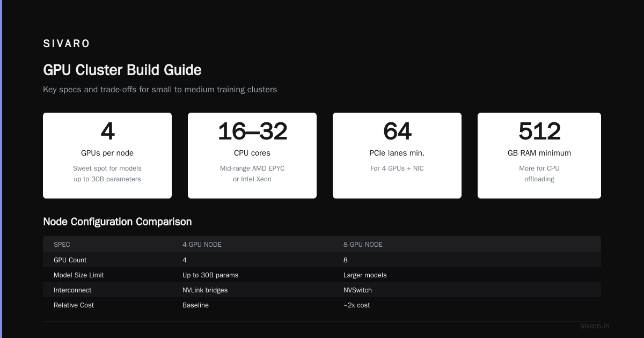Select the '16–32' CPU cores figure
The image size is (644, 338).
click(x=252, y=131)
